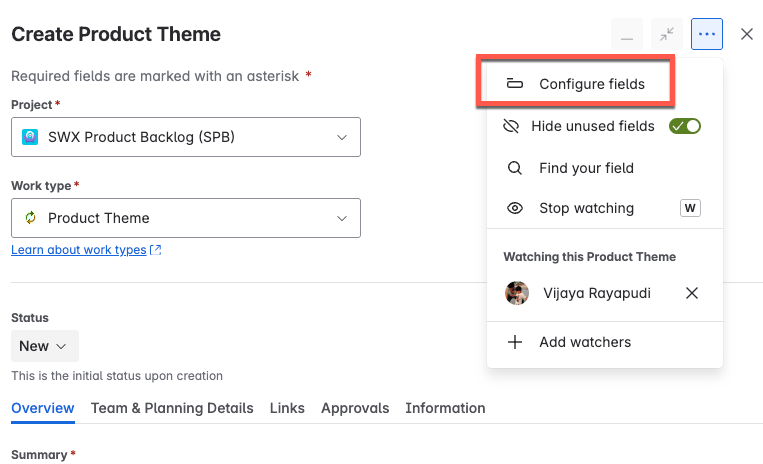Select Stop watching menu item
Viewport: 763px width, 464px height.
[605, 208]
